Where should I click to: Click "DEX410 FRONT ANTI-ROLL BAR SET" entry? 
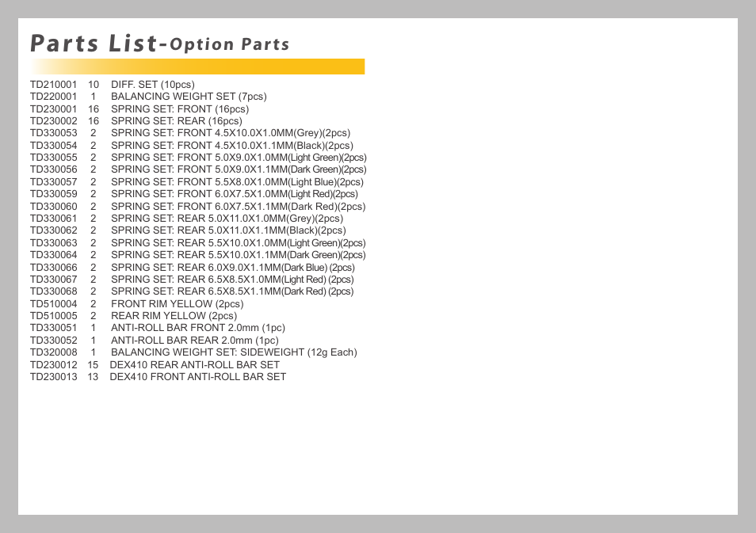[x=198, y=377]
